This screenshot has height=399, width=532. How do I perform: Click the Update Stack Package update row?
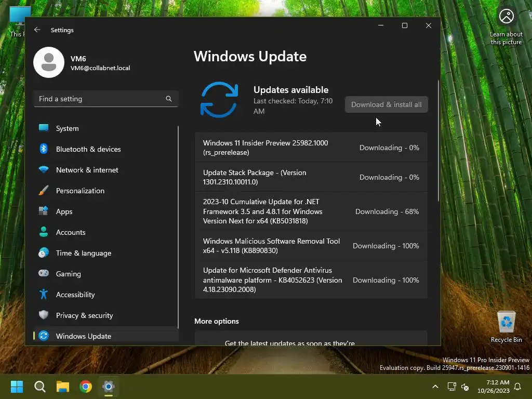[311, 177]
